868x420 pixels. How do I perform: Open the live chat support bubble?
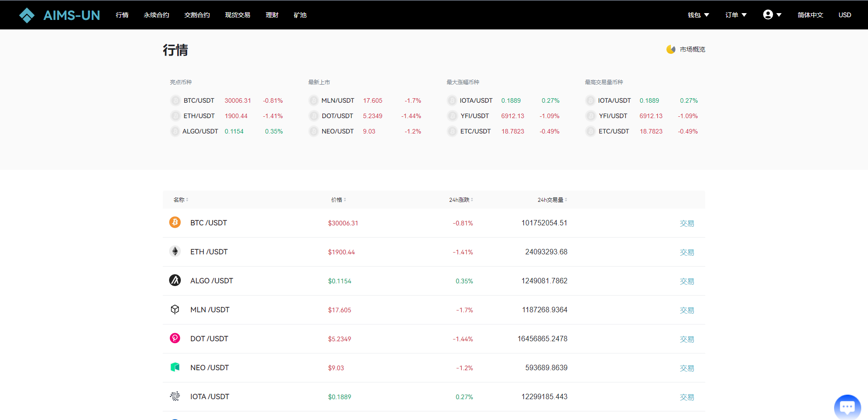847,407
